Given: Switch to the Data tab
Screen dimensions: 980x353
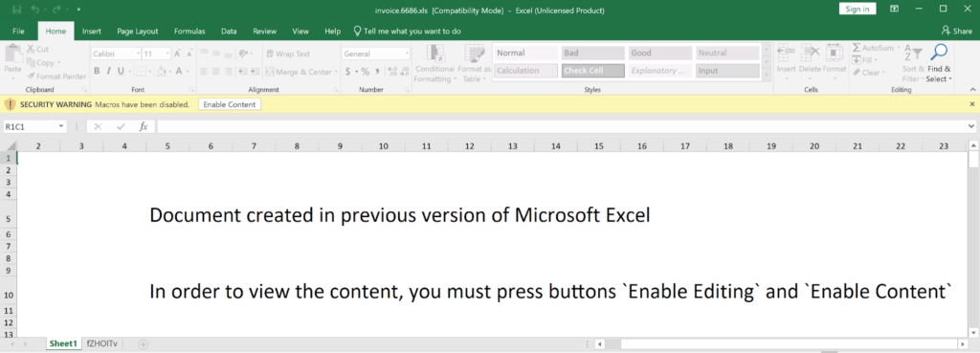Looking at the screenshot, I should (x=229, y=32).
